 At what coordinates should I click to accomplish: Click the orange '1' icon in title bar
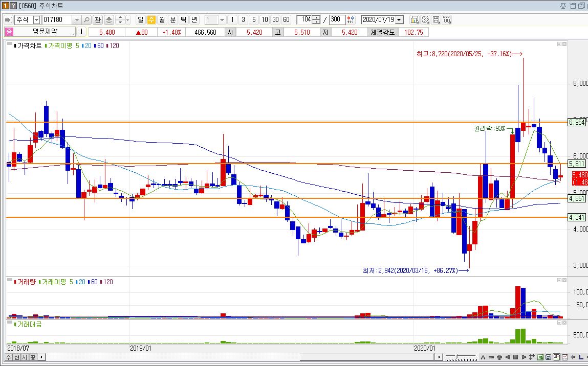point(5,6)
